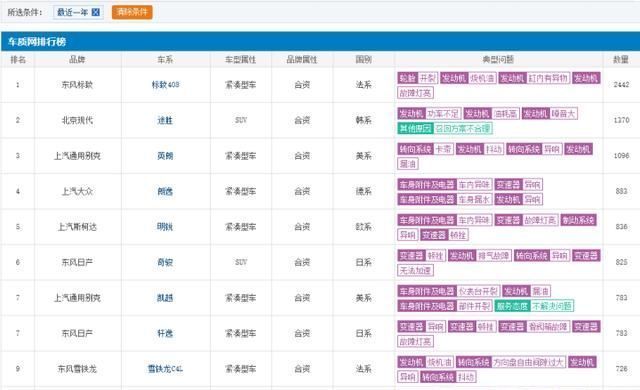Select green 服务态度 tag in 凯越 row

pyautogui.click(x=512, y=306)
